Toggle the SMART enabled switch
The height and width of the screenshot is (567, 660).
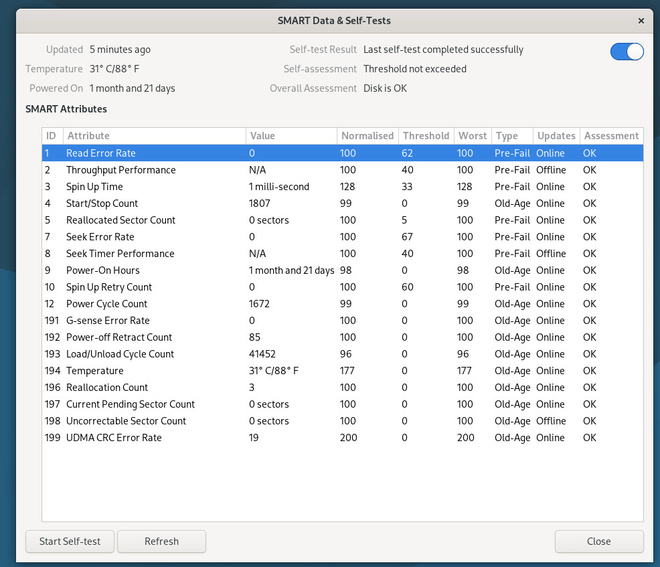click(x=626, y=52)
